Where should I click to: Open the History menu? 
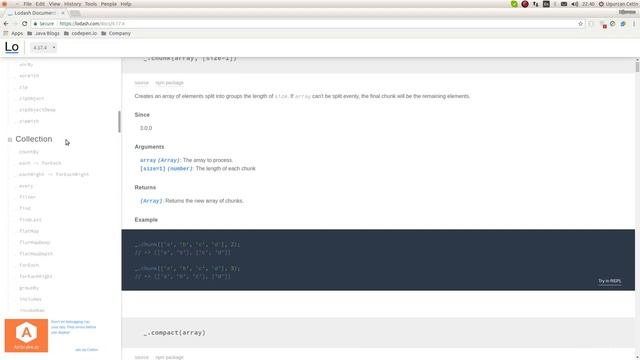(72, 4)
